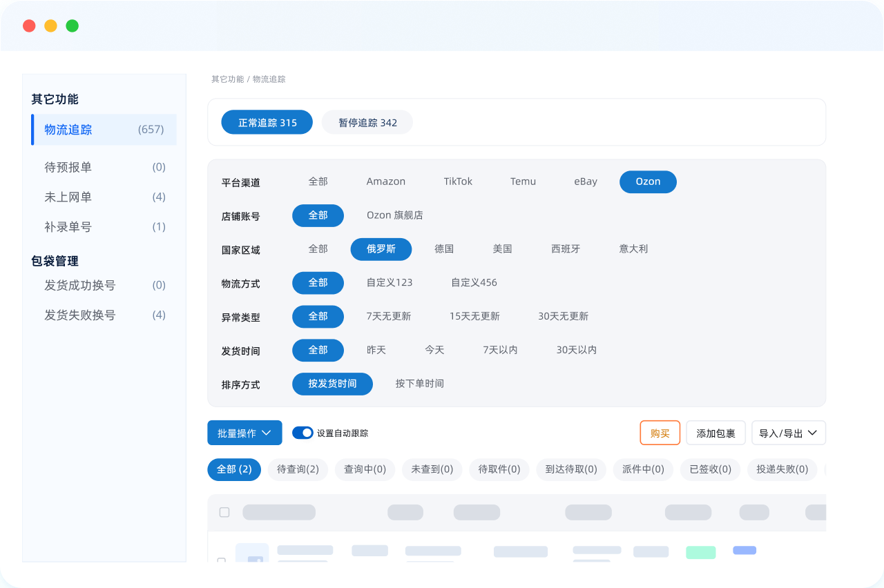Toggle 设置自动跟踪 switch
The width and height of the screenshot is (884, 588).
pos(302,433)
